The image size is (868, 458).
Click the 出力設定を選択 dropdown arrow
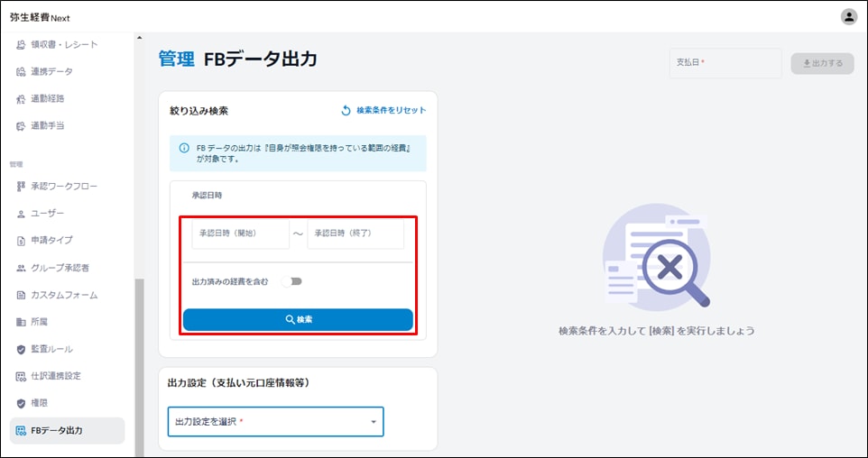click(374, 422)
